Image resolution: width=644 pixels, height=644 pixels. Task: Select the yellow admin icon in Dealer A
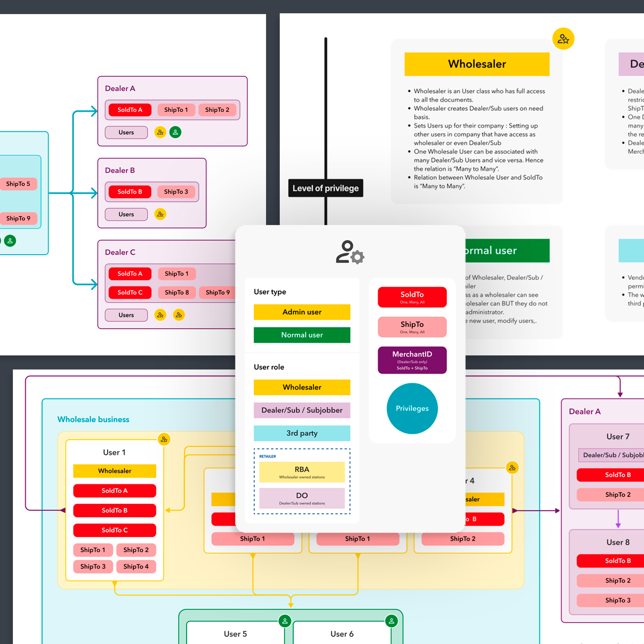pyautogui.click(x=160, y=132)
